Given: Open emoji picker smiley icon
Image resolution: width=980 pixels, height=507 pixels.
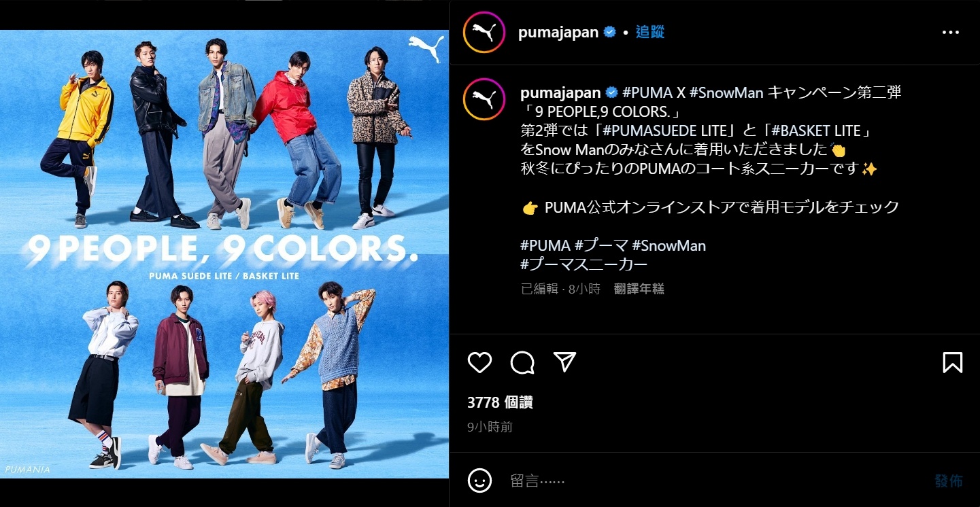Looking at the screenshot, I should point(479,480).
